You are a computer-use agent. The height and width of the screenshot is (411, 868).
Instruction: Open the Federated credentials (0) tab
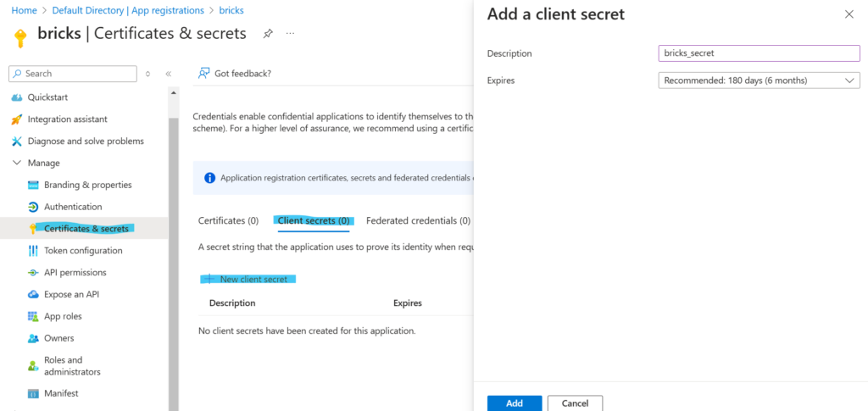point(418,221)
